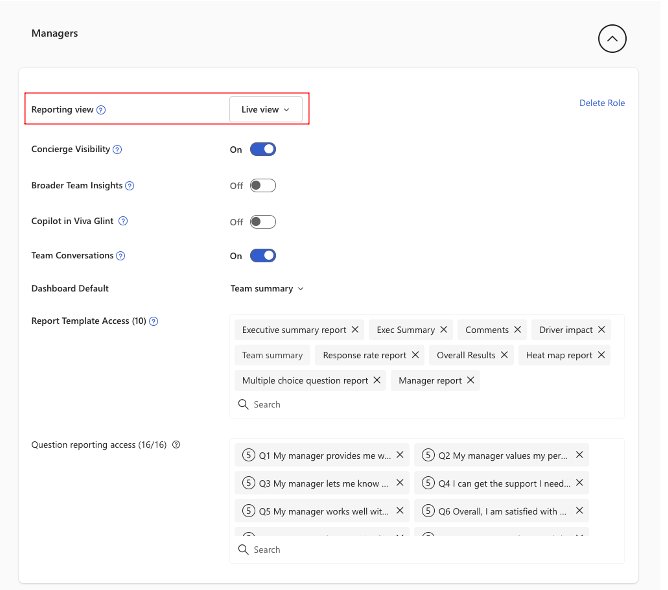The width and height of the screenshot is (668, 590).
Task: Collapse the Managers section with chevron button
Action: [612, 39]
